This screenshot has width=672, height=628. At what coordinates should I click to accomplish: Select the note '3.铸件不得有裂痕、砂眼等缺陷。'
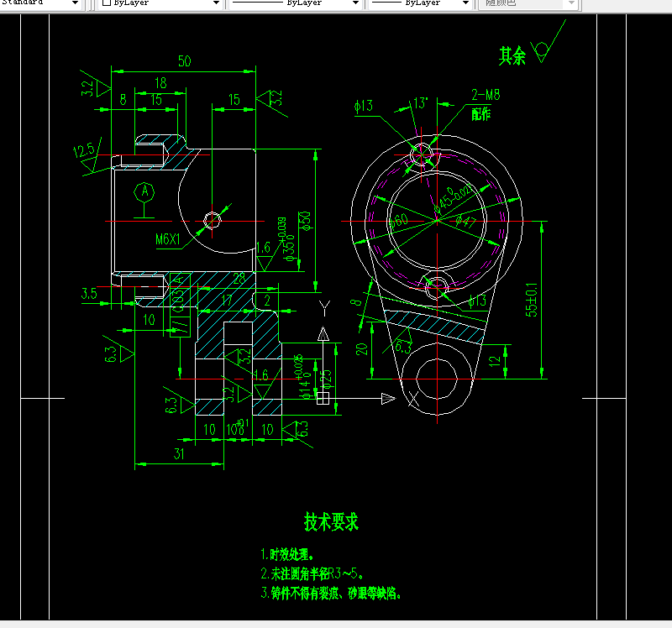pos(331,593)
